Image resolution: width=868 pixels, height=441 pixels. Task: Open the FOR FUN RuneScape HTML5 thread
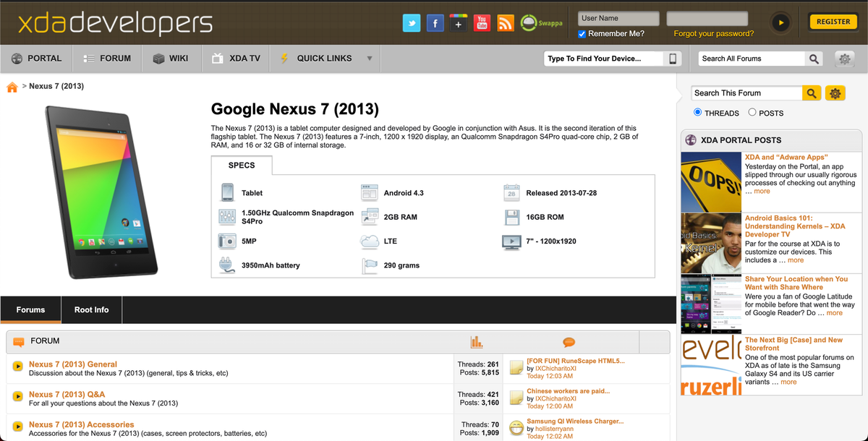(x=576, y=361)
